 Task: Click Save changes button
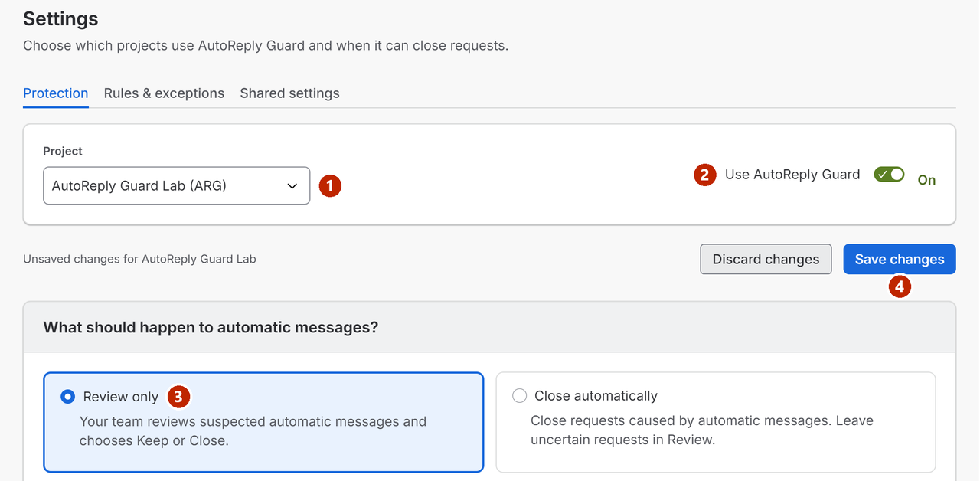[900, 259]
